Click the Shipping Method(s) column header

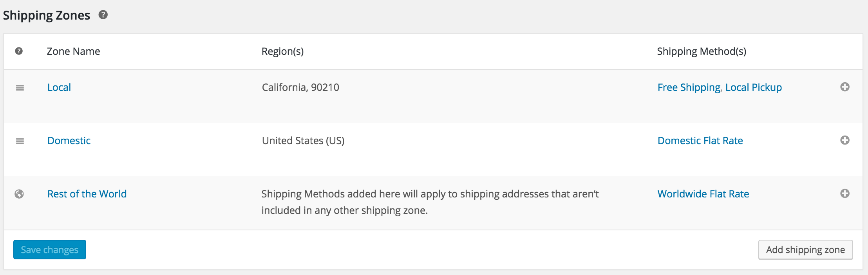pyautogui.click(x=702, y=51)
